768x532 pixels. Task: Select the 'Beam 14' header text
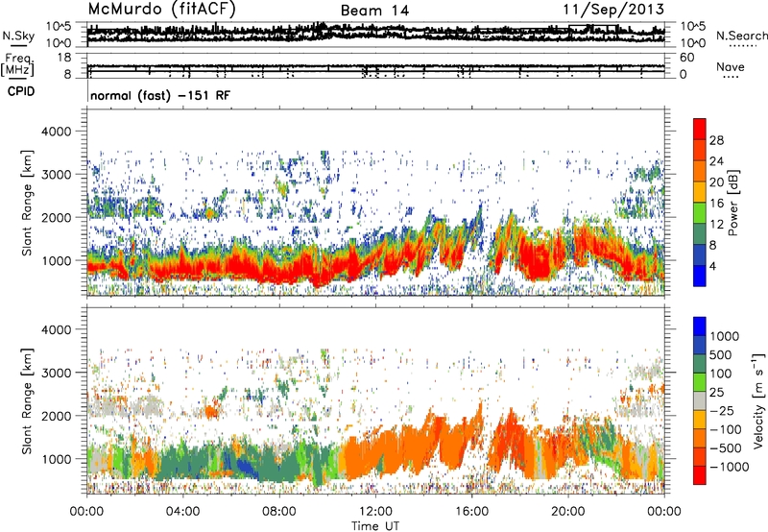point(374,11)
